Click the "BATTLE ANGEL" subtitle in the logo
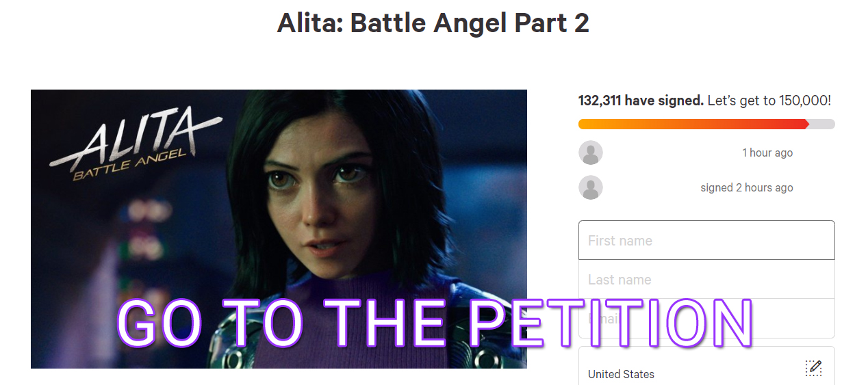The image size is (868, 385). pyautogui.click(x=130, y=164)
